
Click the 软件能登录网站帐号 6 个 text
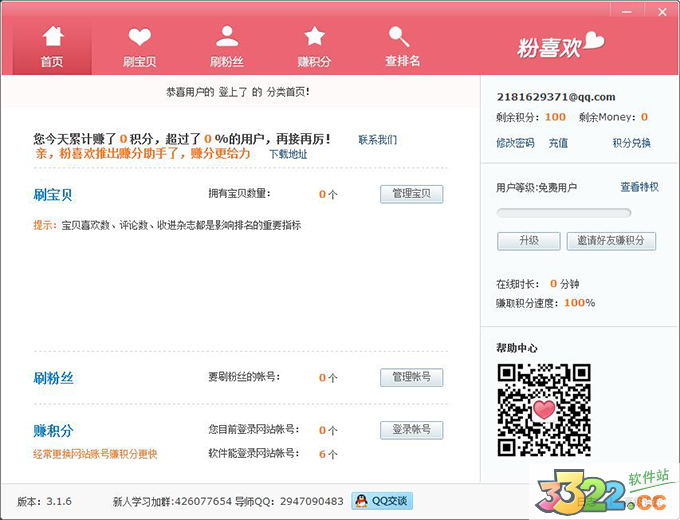tap(273, 454)
